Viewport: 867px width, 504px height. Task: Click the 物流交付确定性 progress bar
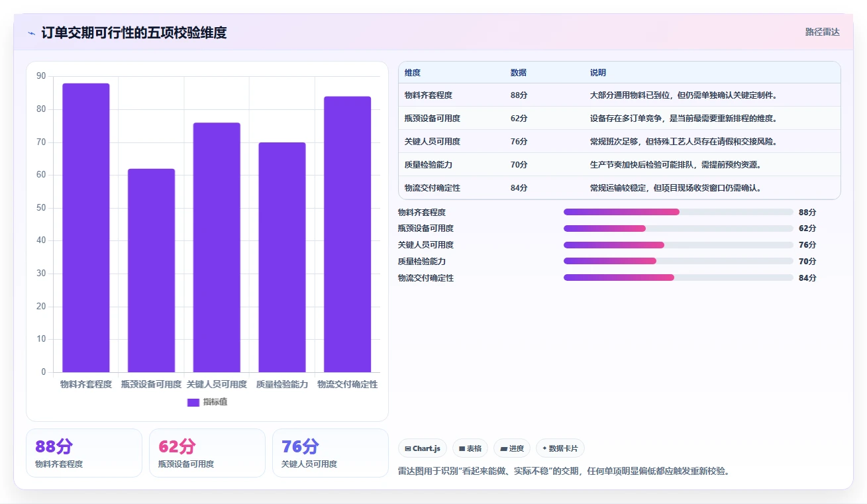678,277
